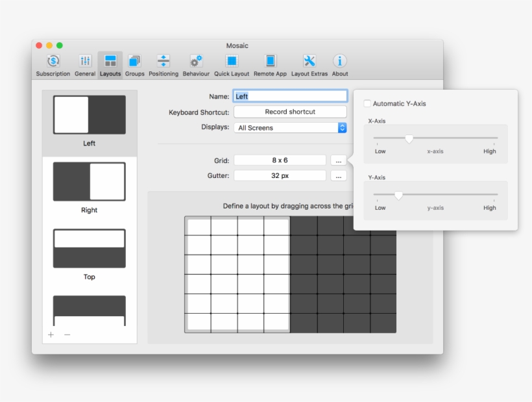Screen dimensions: 532x402
Task: Select the Quick Layout icon
Action: tap(231, 62)
